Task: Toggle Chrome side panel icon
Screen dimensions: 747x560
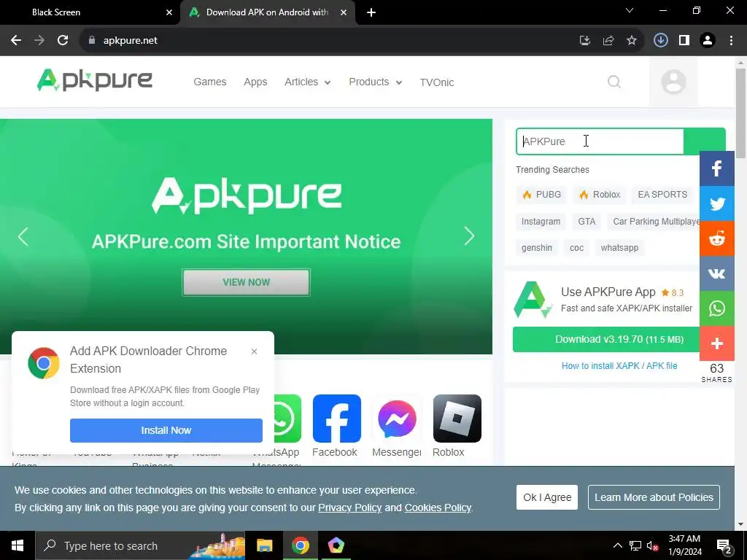Action: point(684,41)
